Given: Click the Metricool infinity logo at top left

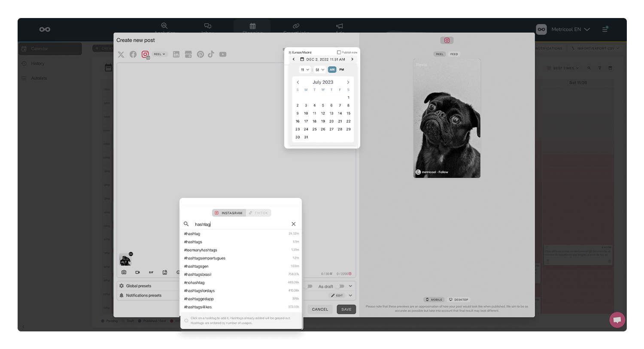Looking at the screenshot, I should coord(45,29).
